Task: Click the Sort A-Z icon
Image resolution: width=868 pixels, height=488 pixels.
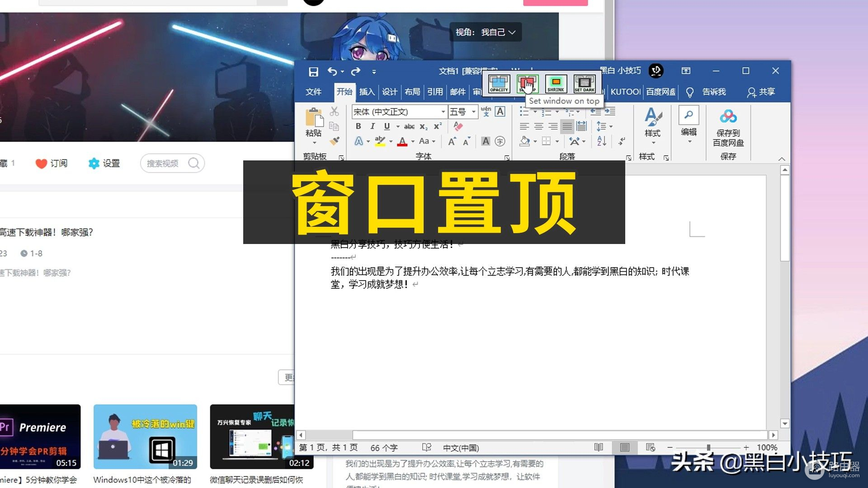Action: click(601, 141)
